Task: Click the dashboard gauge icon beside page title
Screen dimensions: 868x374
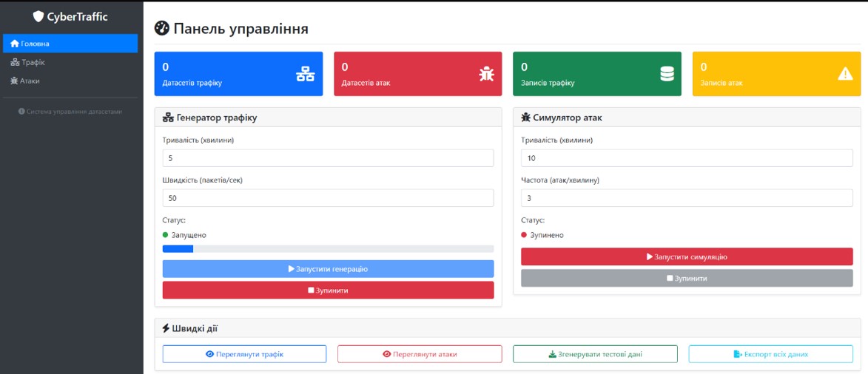Action: tap(162, 29)
